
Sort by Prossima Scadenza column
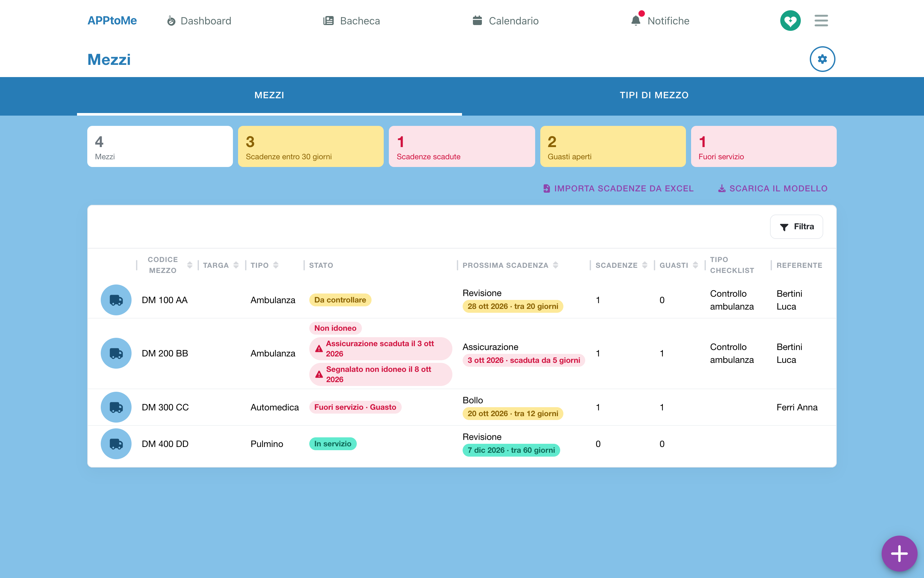click(556, 265)
